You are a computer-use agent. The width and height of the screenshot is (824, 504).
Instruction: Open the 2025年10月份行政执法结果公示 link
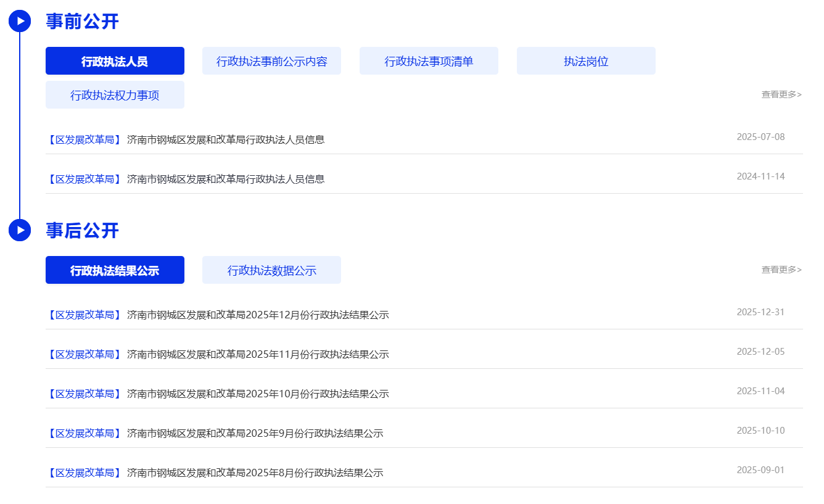tap(257, 394)
